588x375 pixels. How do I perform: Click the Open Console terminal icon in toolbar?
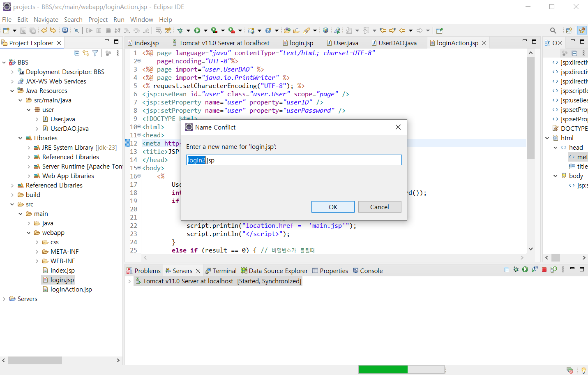pos(65,30)
